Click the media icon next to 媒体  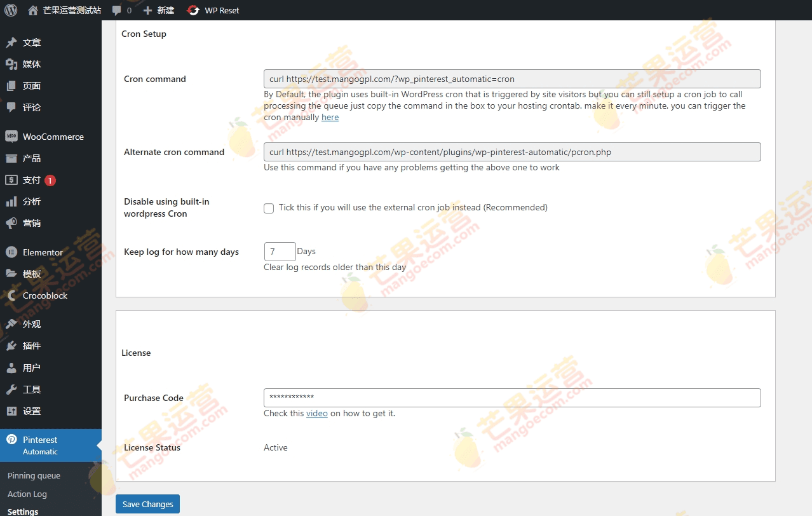(11, 64)
